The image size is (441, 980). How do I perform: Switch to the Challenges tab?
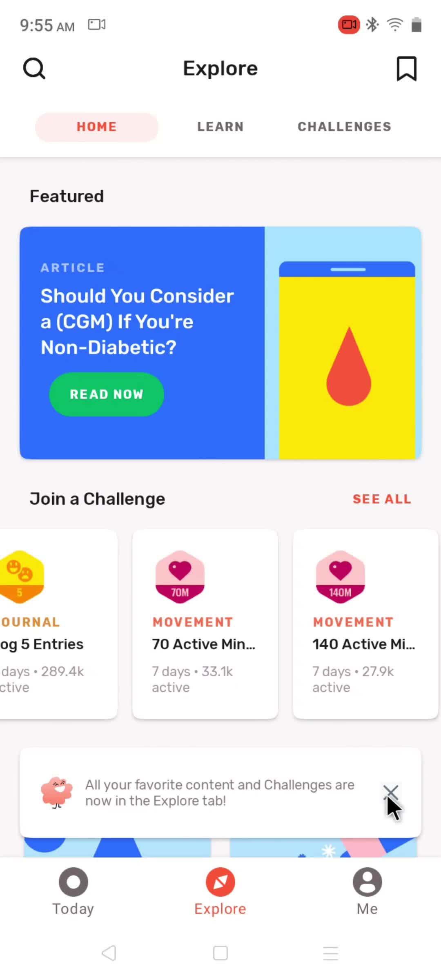tap(344, 127)
